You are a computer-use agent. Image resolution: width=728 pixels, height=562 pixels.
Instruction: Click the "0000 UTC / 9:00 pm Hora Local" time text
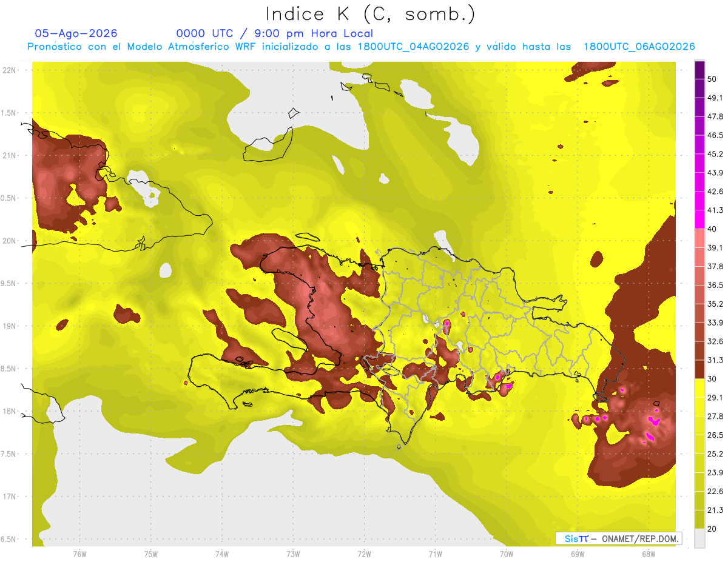point(275,34)
